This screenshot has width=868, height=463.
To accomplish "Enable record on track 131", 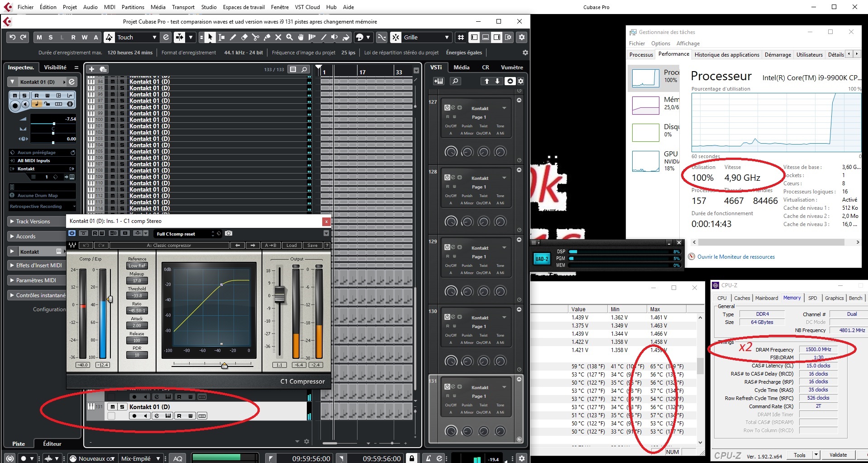I will pyautogui.click(x=134, y=416).
